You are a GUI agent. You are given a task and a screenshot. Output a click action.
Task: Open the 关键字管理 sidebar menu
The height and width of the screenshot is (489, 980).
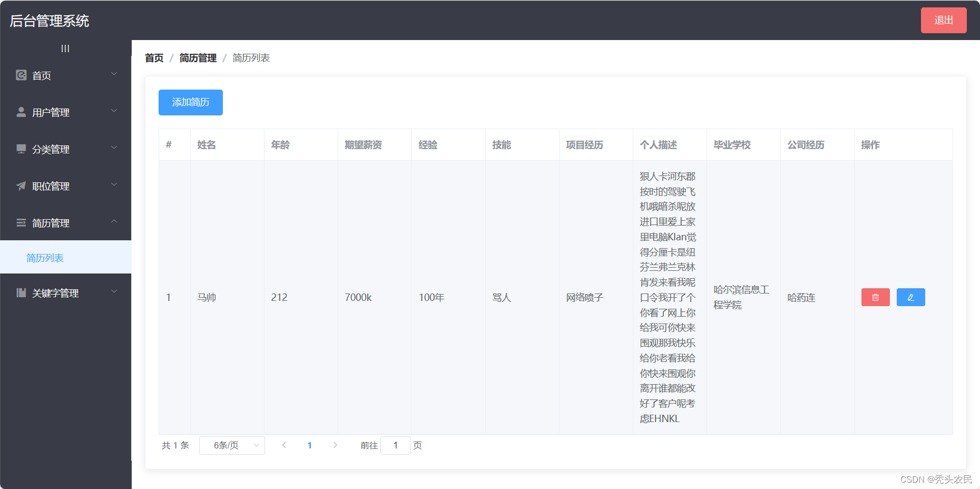point(65,293)
